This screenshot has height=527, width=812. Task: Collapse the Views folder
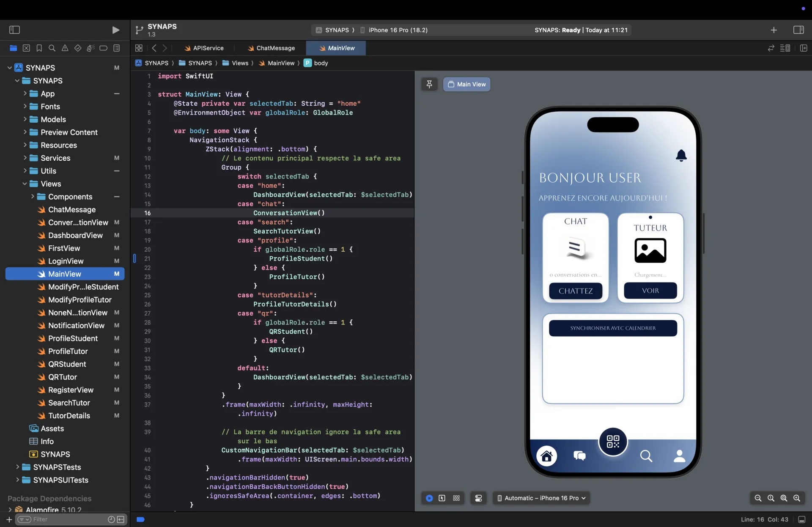tap(25, 184)
